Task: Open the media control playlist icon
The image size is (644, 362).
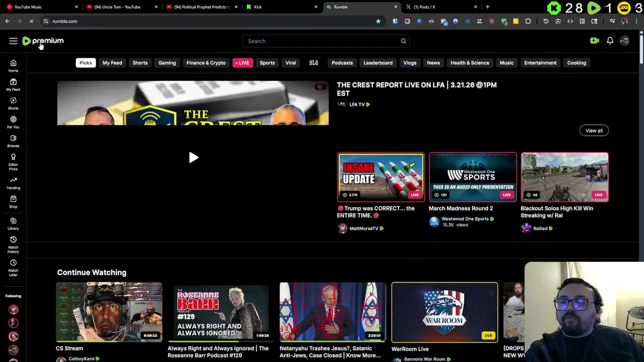Action: (612, 21)
